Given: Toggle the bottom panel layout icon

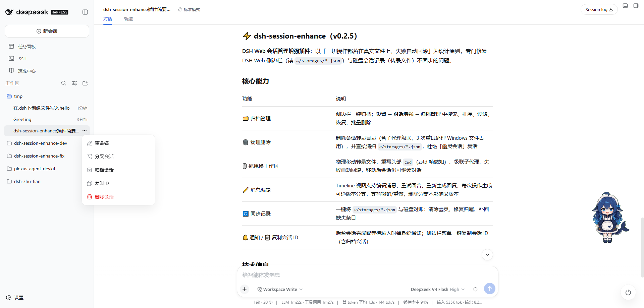Looking at the screenshot, I should (625, 6).
